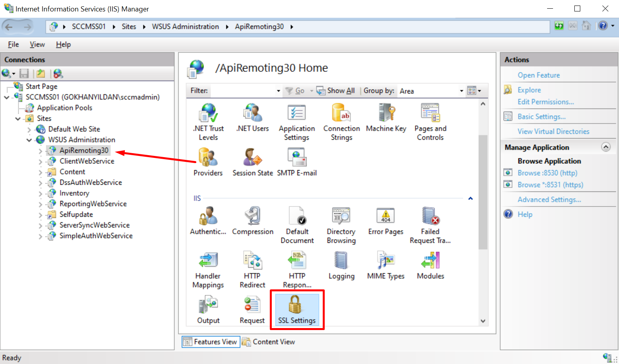Open the File menu
This screenshot has height=364, width=619.
pyautogui.click(x=13, y=44)
